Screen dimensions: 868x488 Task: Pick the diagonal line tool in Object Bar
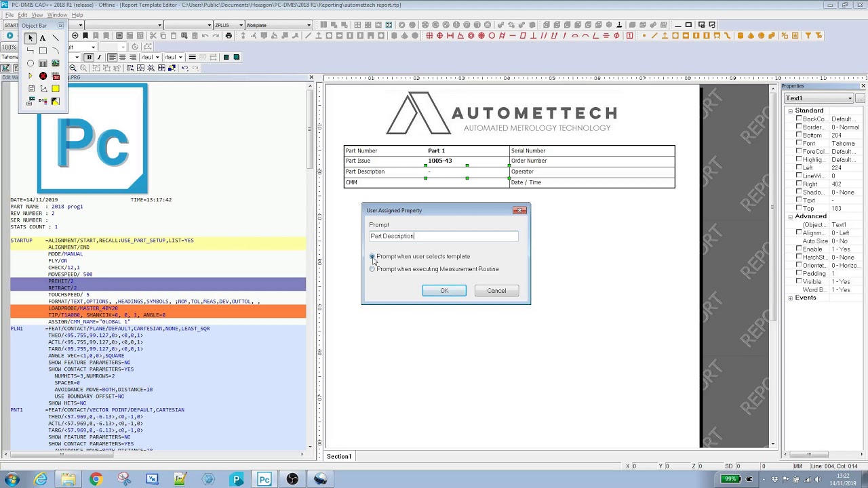tap(56, 38)
